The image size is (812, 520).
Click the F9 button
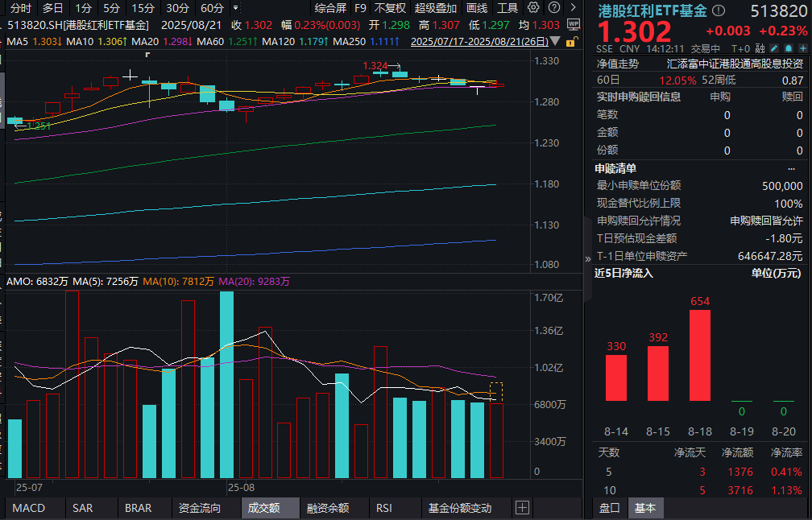359,7
